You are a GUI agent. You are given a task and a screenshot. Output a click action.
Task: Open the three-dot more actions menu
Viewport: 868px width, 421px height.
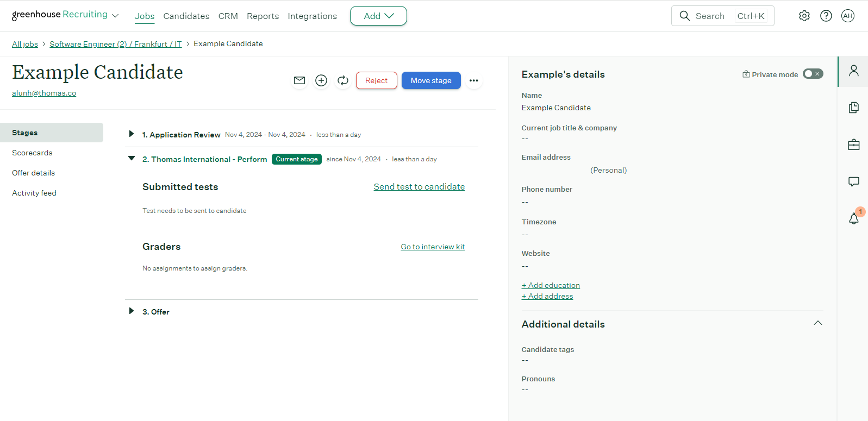click(x=474, y=80)
